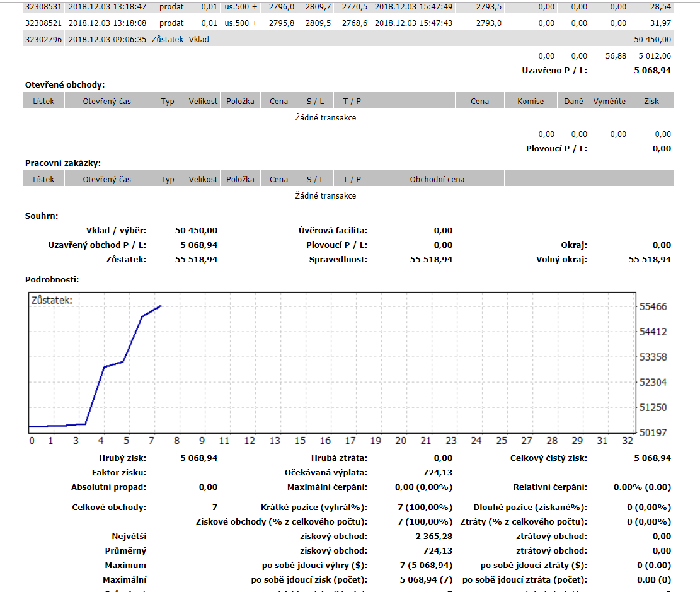Click the total profit 5 012.06
Screen dimensions: 700x592
coord(655,56)
